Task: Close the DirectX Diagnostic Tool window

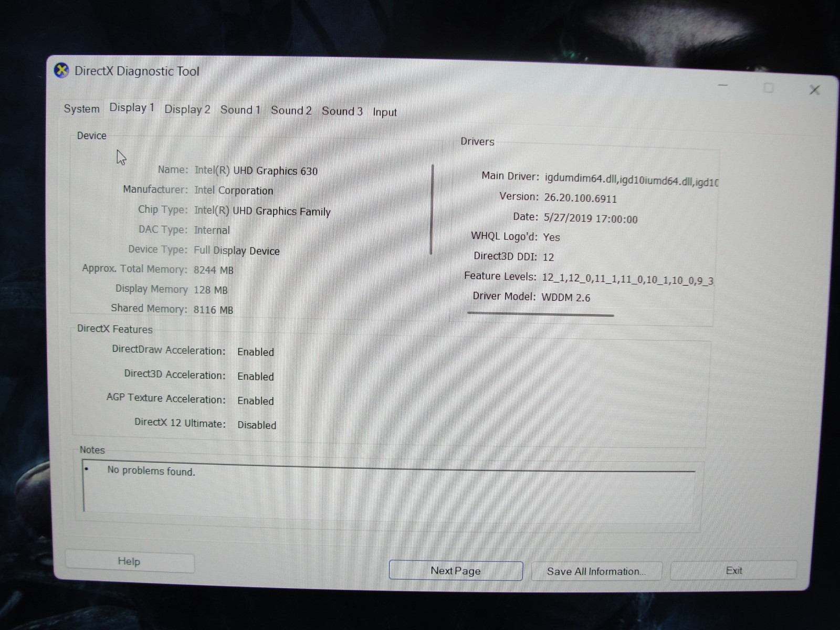Action: [x=814, y=90]
